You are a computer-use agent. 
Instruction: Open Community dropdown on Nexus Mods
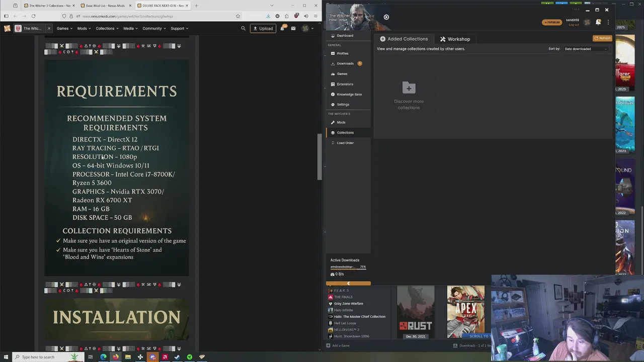[x=154, y=29]
